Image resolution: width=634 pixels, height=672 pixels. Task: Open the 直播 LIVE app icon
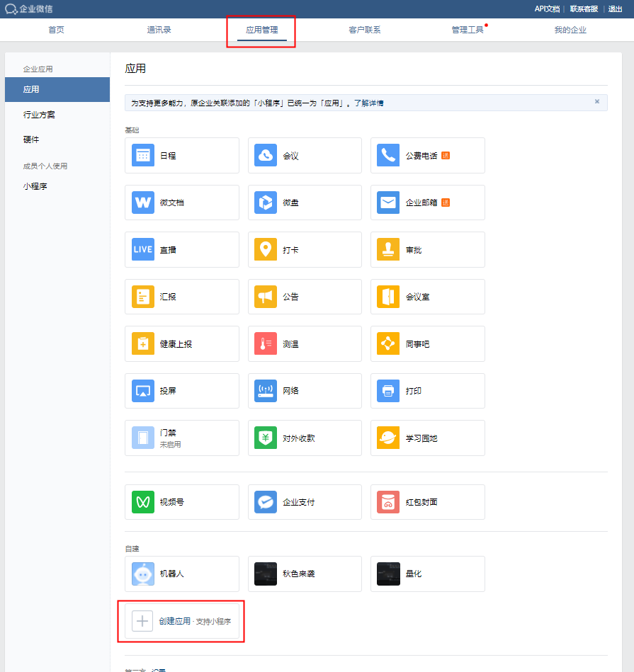(143, 249)
